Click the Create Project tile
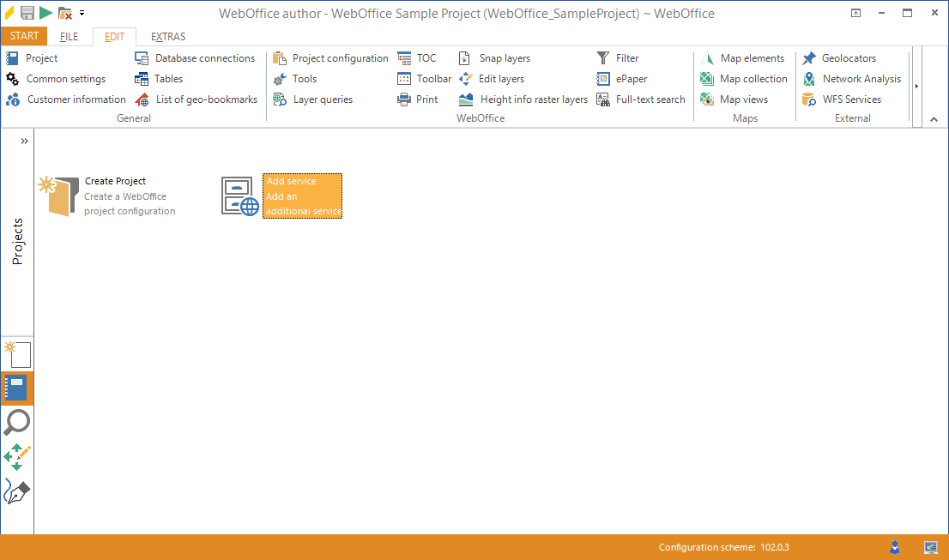The height and width of the screenshot is (560, 949). 108,196
